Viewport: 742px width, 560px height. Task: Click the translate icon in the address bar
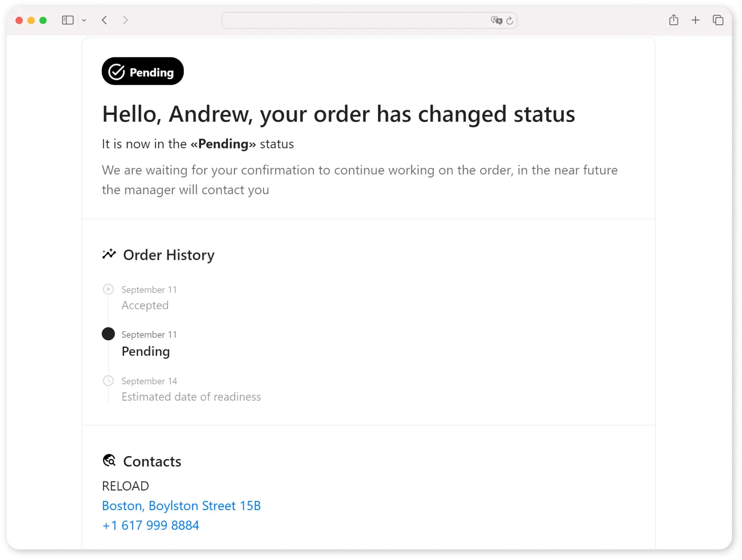click(496, 21)
